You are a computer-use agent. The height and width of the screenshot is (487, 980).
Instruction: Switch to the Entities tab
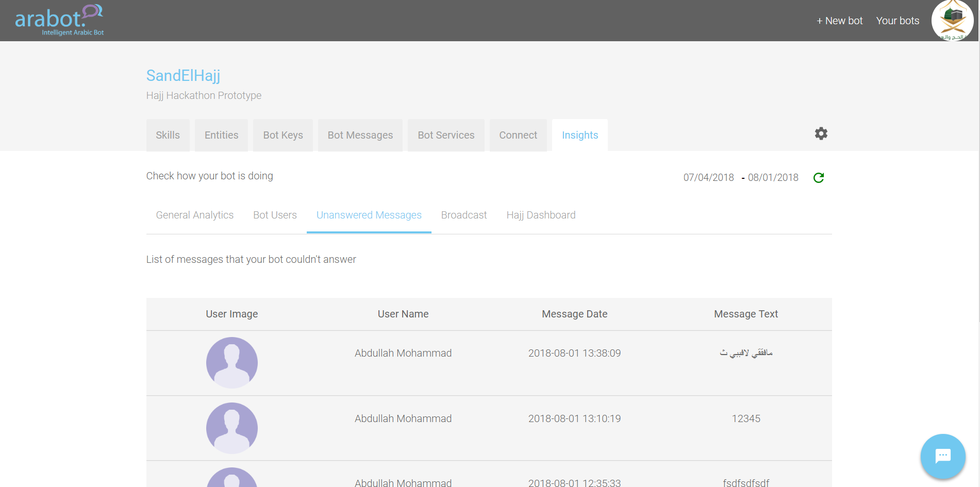222,135
